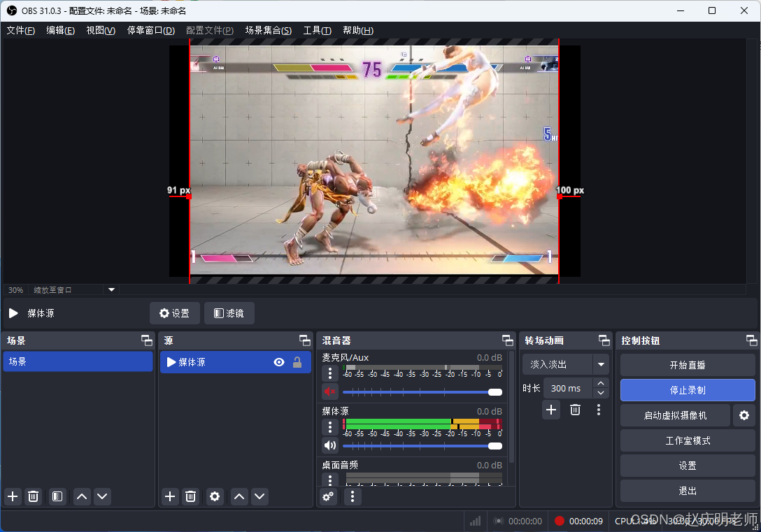
Task: Move source down with arrow icon
Action: [259, 496]
